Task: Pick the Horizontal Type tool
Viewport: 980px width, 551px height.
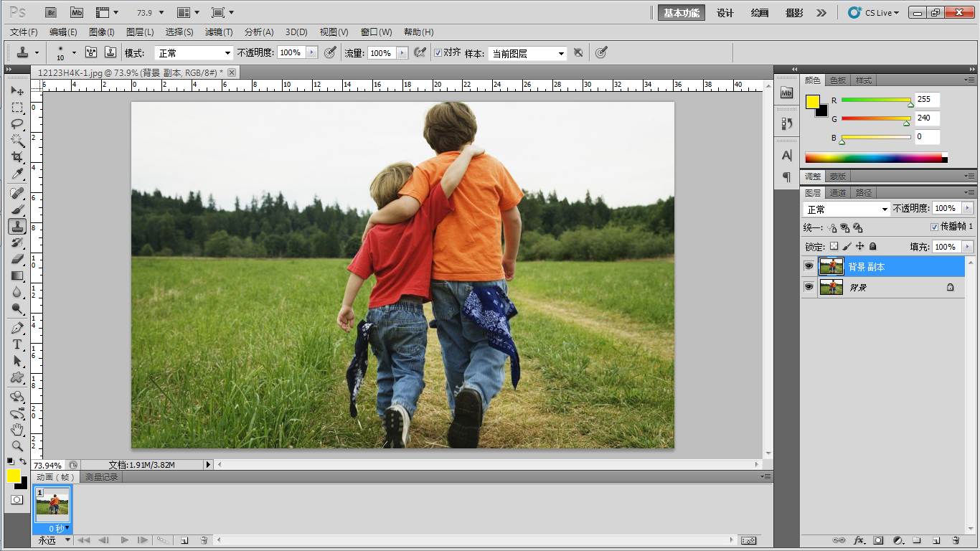Action: point(17,344)
